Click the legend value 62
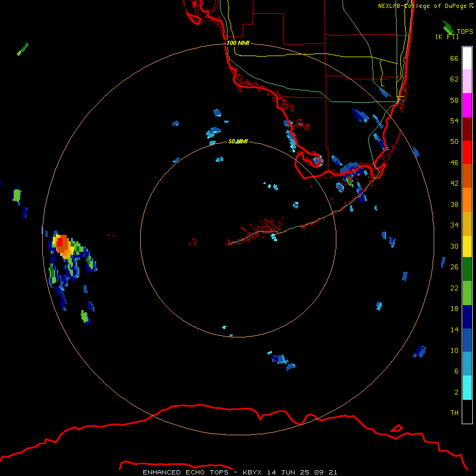476x476 pixels. point(454,79)
